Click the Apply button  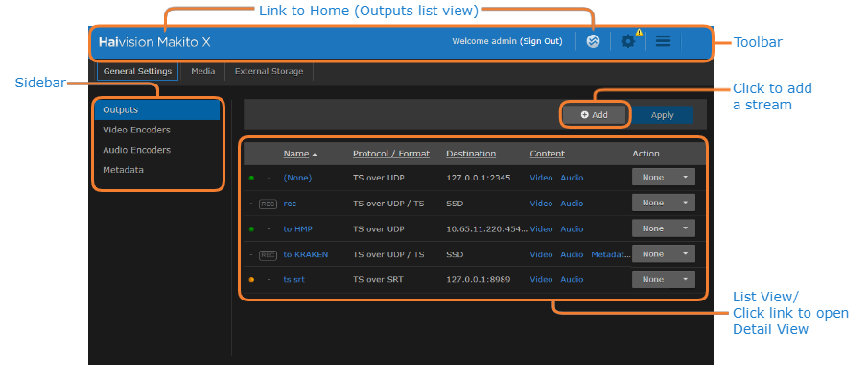[663, 115]
